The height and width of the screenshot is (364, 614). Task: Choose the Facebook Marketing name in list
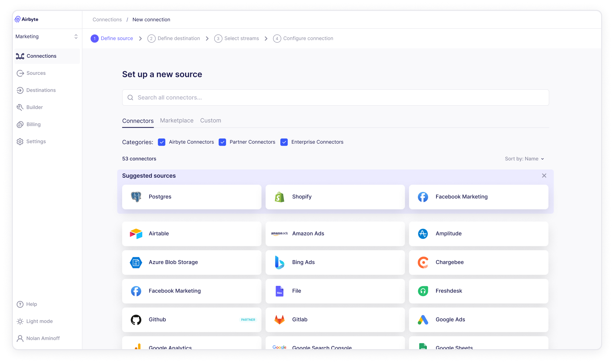point(175,291)
